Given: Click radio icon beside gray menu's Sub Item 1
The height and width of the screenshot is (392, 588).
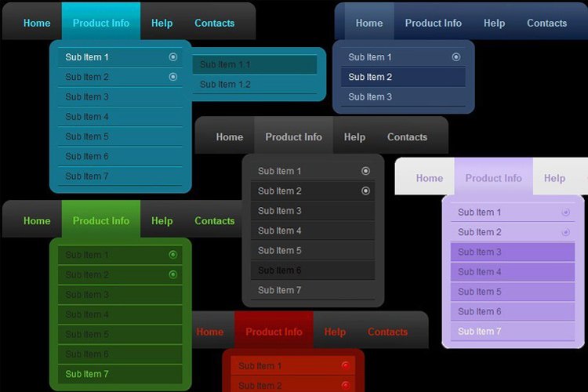Looking at the screenshot, I should 365,171.
